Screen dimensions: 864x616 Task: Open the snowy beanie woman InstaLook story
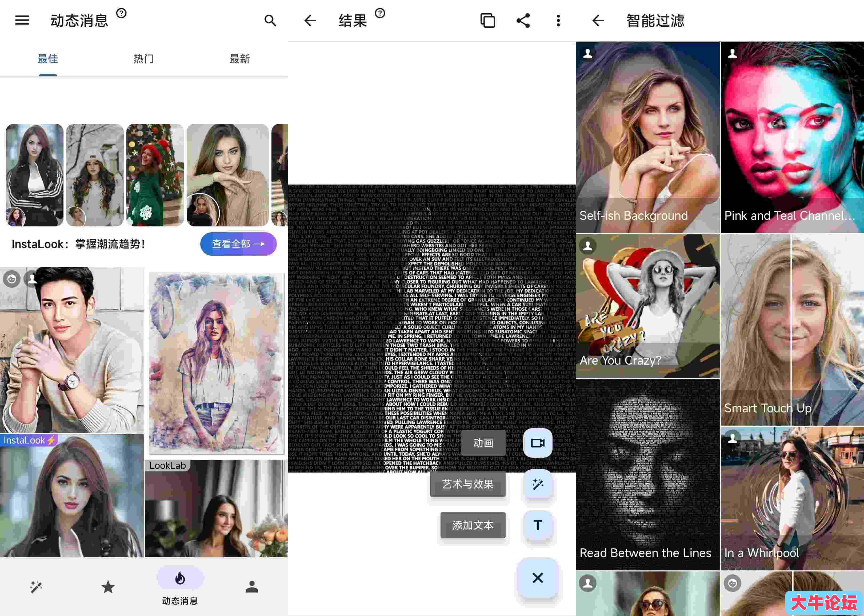(95, 175)
